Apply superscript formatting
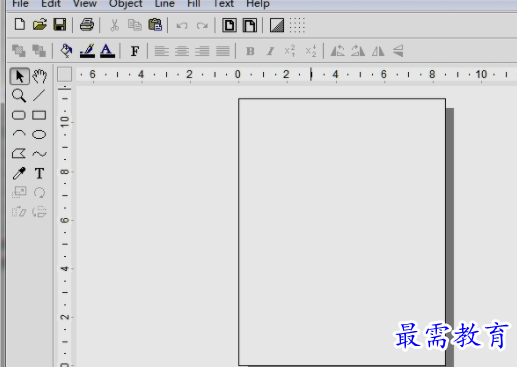 click(x=290, y=51)
